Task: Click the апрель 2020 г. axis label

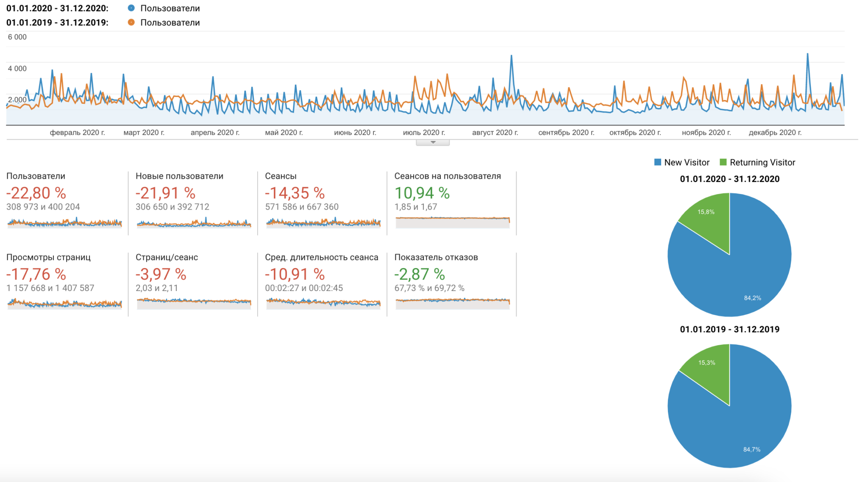Action: click(x=215, y=133)
